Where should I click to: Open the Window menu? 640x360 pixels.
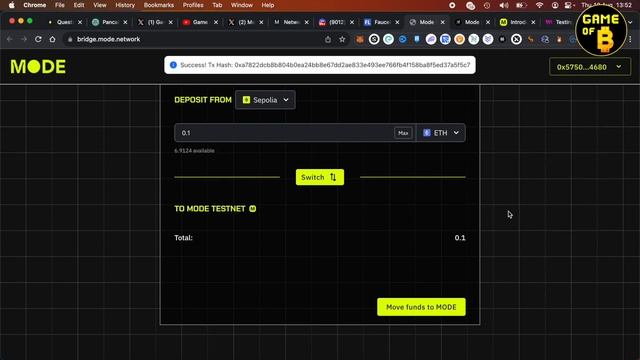tap(242, 5)
